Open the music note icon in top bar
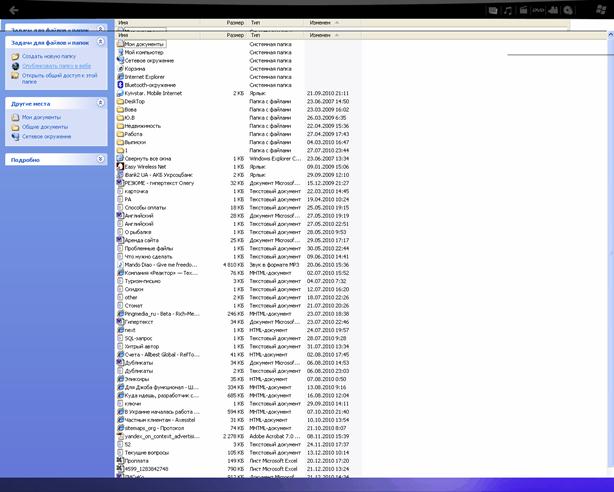Image resolution: width=614 pixels, height=492 pixels. pos(508,11)
